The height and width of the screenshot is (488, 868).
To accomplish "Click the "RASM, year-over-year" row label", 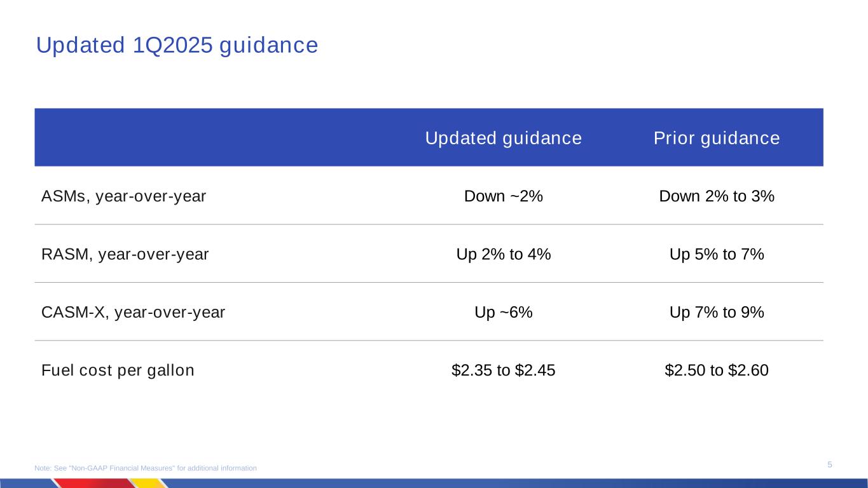I will [x=125, y=255].
